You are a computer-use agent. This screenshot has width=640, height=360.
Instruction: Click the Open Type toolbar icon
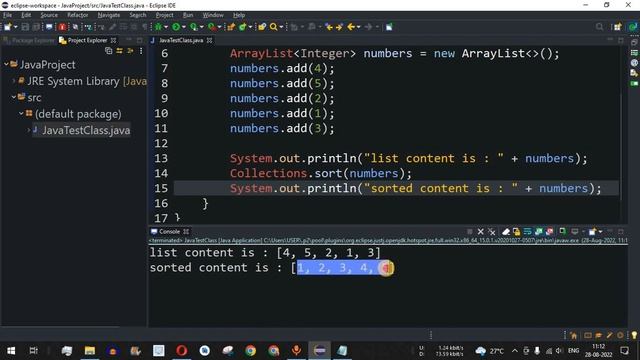pyautogui.click(x=262, y=27)
